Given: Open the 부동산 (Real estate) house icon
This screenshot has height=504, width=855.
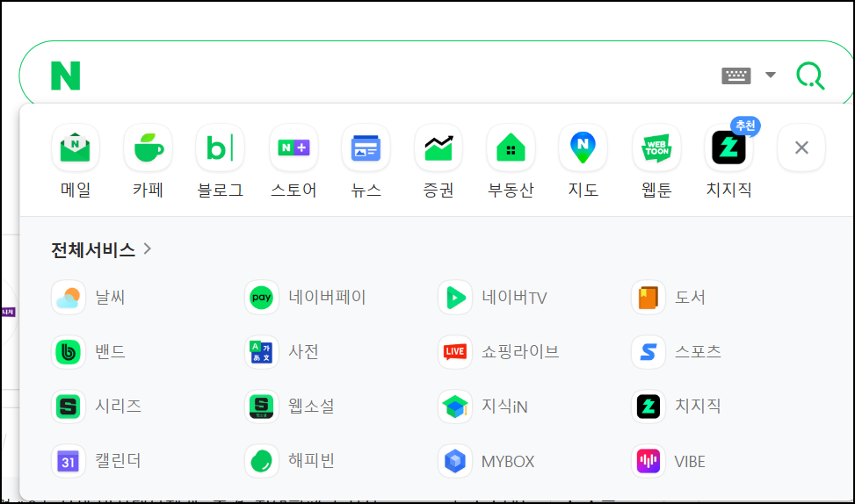Looking at the screenshot, I should 511,148.
